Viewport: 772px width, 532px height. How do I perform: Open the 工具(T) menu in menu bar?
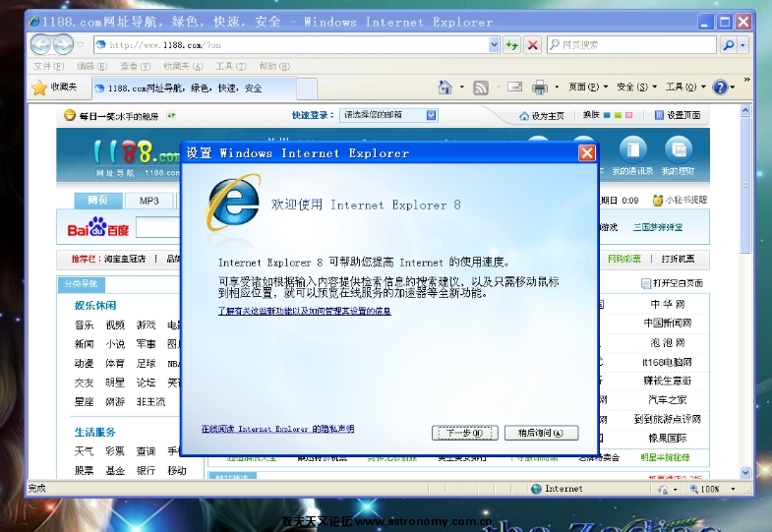tap(231, 66)
